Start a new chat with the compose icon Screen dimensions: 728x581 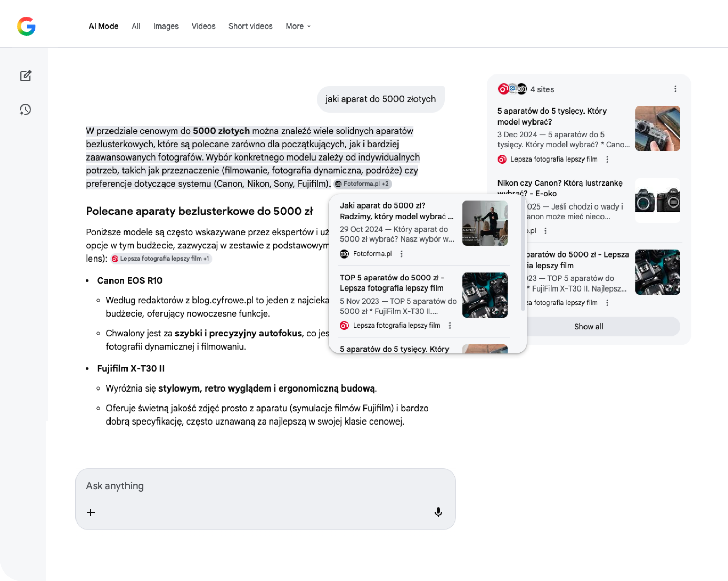[x=26, y=76]
